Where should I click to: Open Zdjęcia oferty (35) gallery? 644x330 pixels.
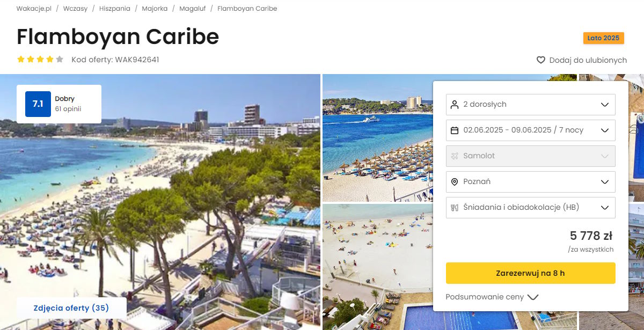71,308
